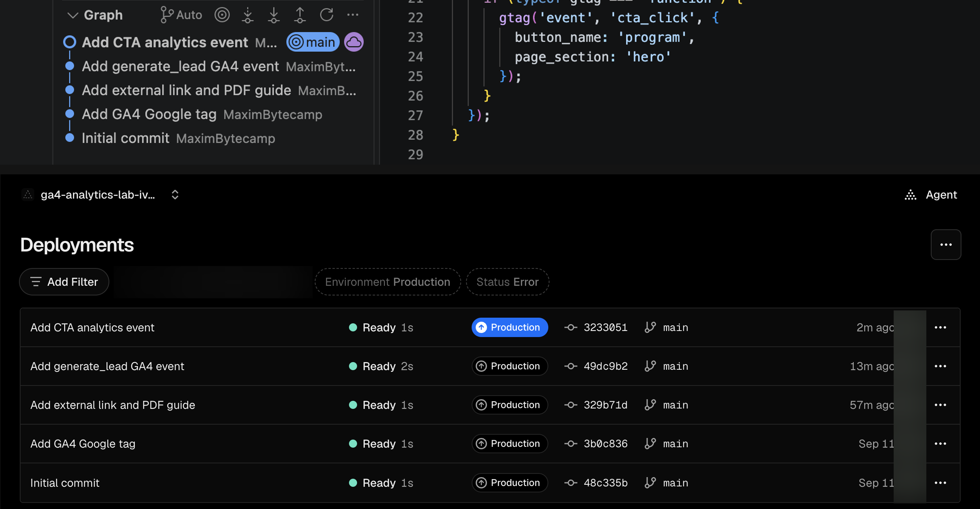The image size is (980, 509).
Task: Click 'cta_click' string in the code editor
Action: click(653, 18)
